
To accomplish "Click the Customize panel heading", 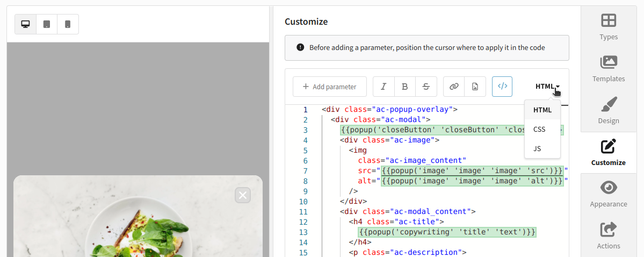I will click(306, 22).
